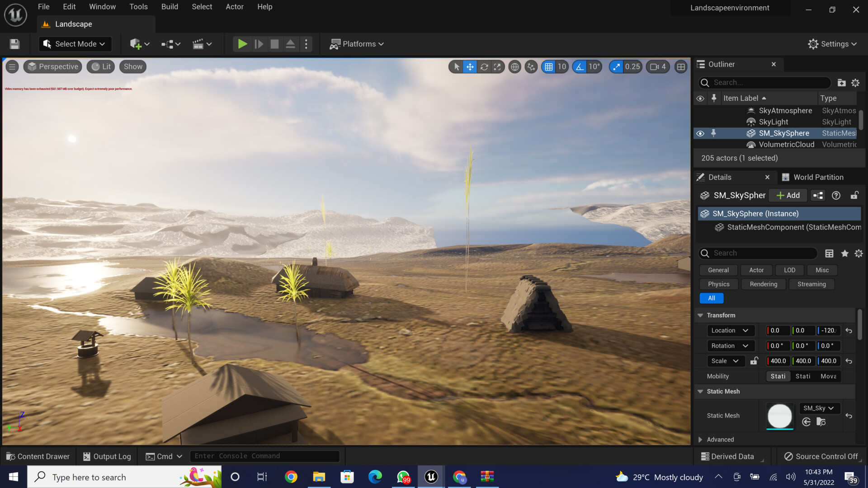Click the Add component button
868x488 pixels.
tap(788, 195)
